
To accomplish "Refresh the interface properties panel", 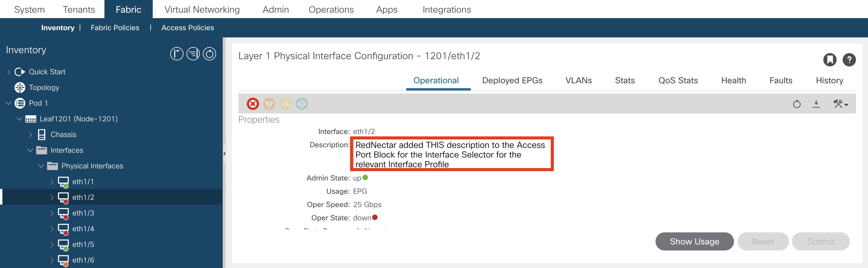I will tap(796, 104).
